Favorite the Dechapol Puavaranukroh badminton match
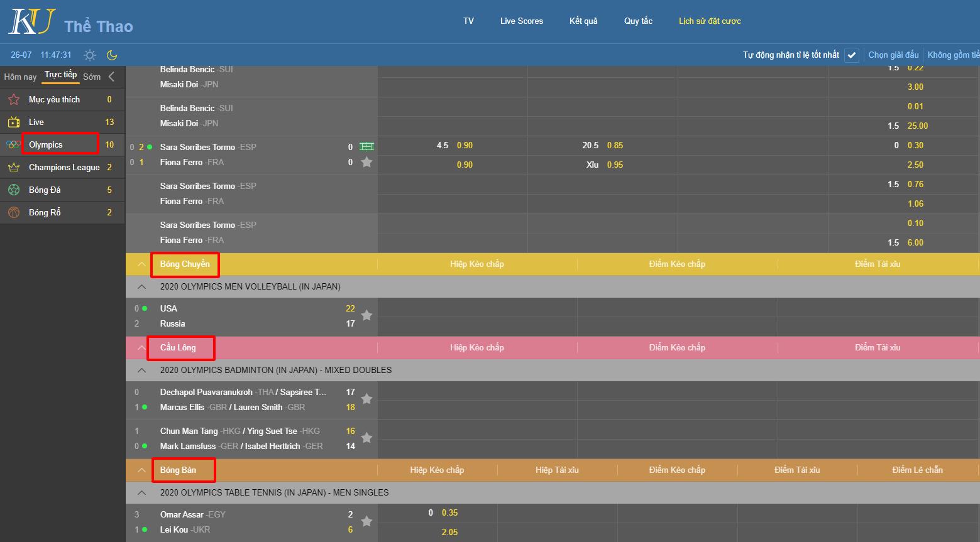This screenshot has width=980, height=542. [x=367, y=399]
